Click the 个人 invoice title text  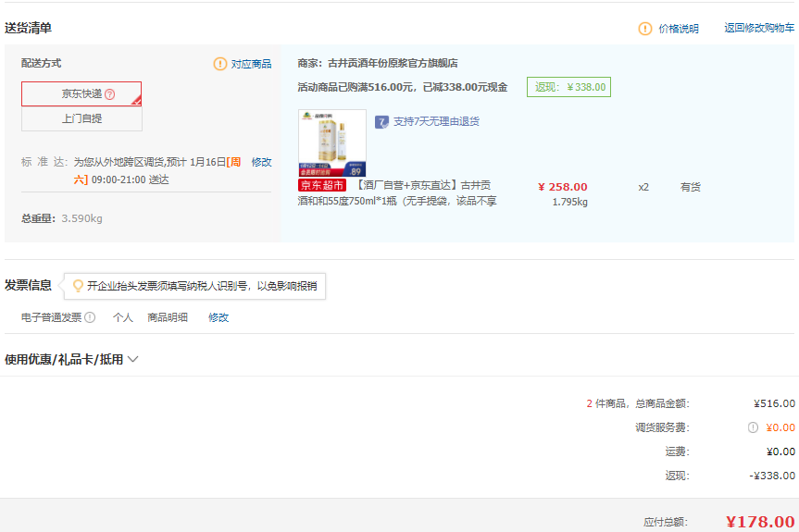click(123, 317)
